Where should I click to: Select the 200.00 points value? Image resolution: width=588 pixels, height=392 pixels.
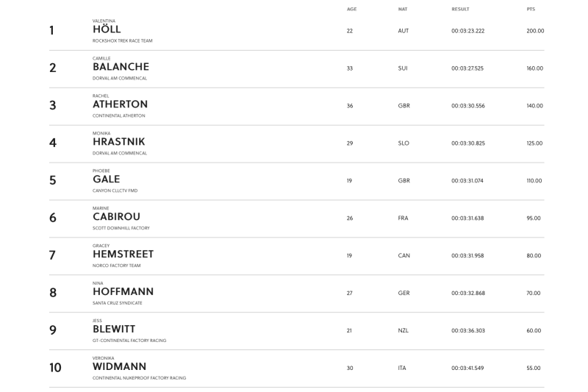tap(535, 31)
